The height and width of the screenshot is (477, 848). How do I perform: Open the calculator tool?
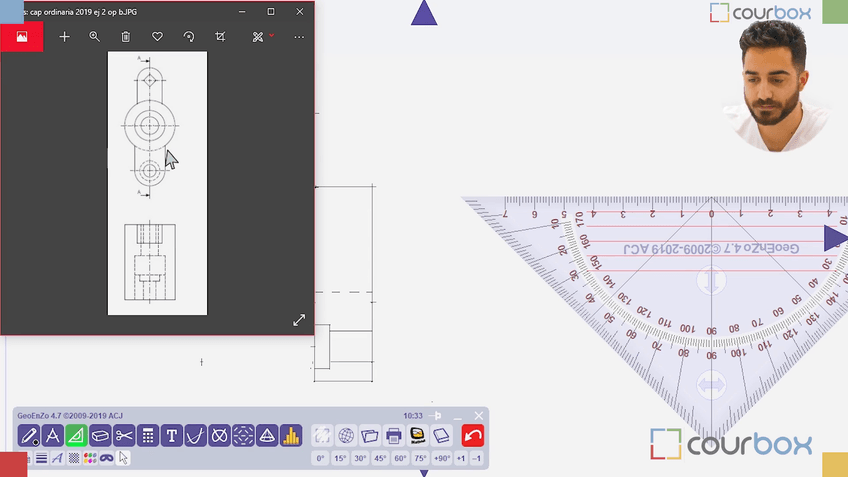(x=148, y=436)
